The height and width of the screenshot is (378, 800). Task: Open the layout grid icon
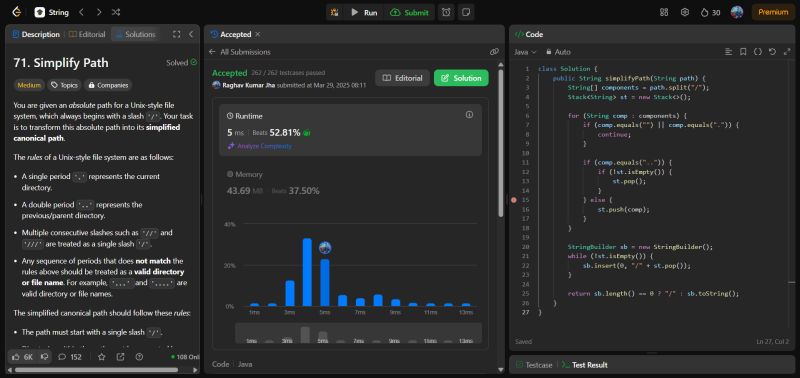click(664, 12)
